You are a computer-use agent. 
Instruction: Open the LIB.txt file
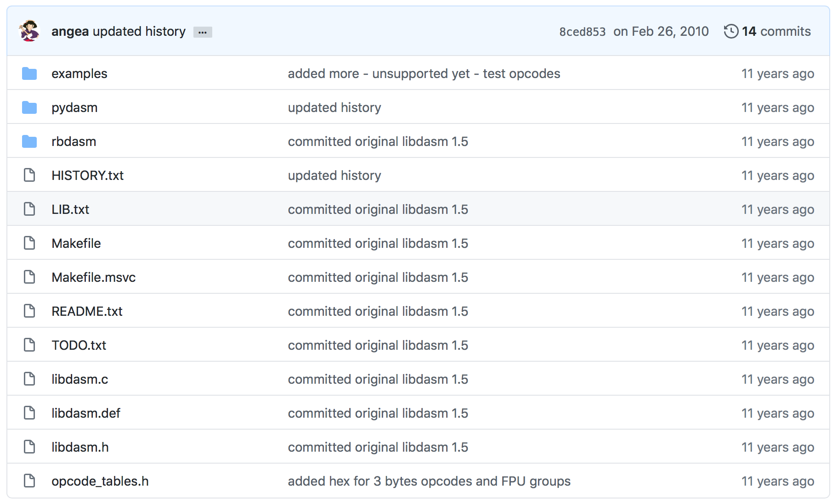pyautogui.click(x=70, y=209)
